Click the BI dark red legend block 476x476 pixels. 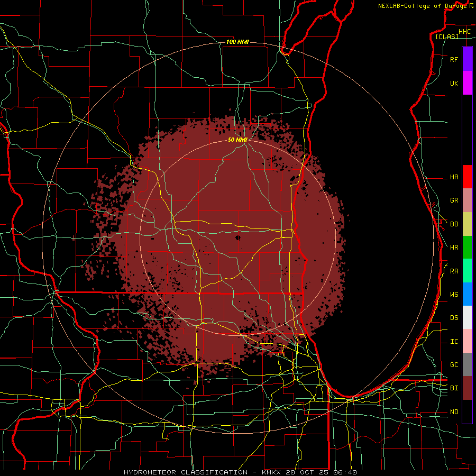[x=467, y=388]
